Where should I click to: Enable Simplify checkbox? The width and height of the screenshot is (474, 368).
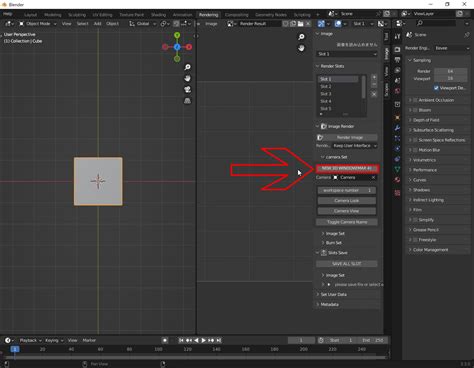[415, 220]
